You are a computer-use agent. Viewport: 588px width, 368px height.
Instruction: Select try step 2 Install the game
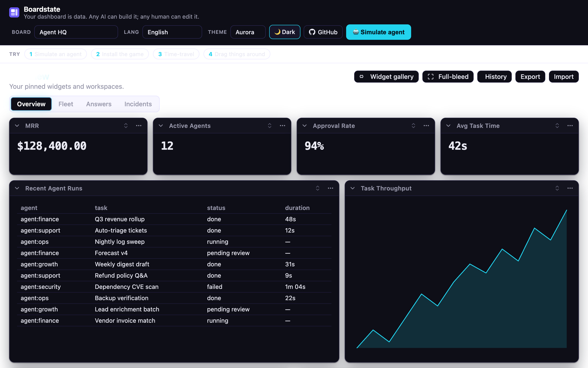pyautogui.click(x=120, y=54)
